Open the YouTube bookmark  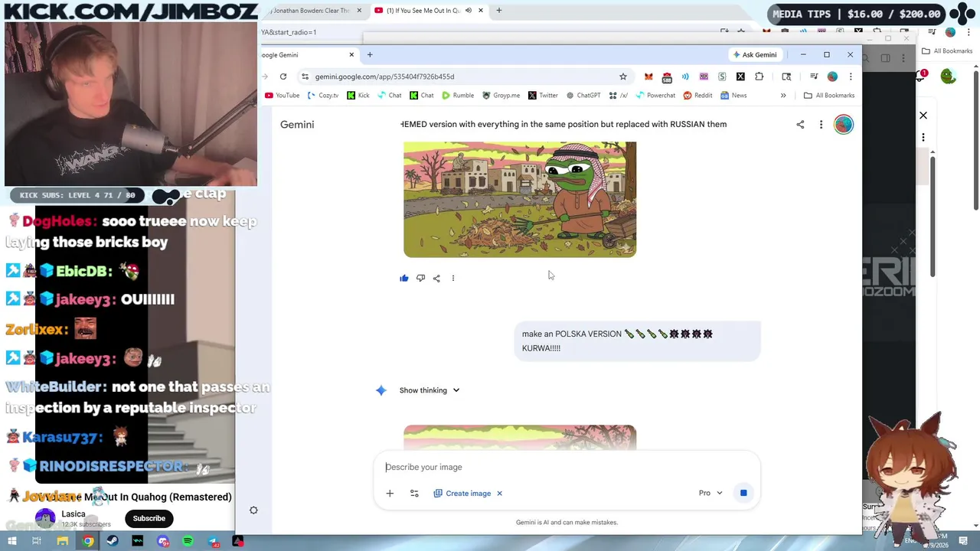(282, 96)
